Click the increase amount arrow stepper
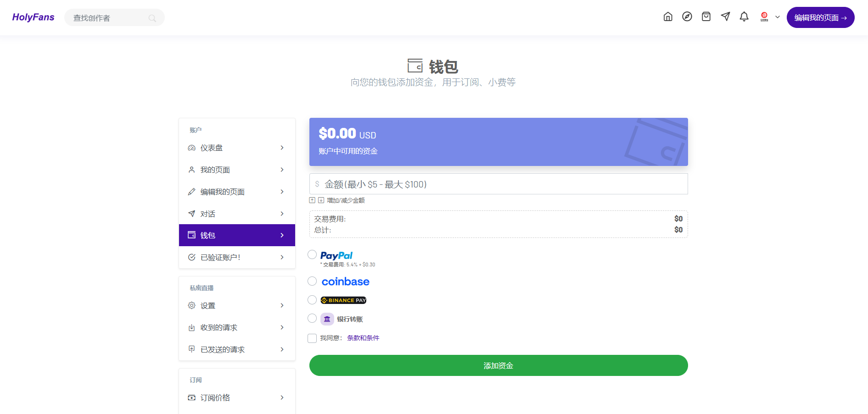The height and width of the screenshot is (414, 868). point(312,200)
